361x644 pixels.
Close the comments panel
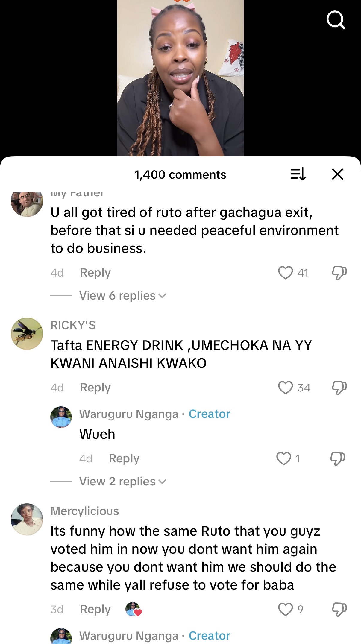338,174
